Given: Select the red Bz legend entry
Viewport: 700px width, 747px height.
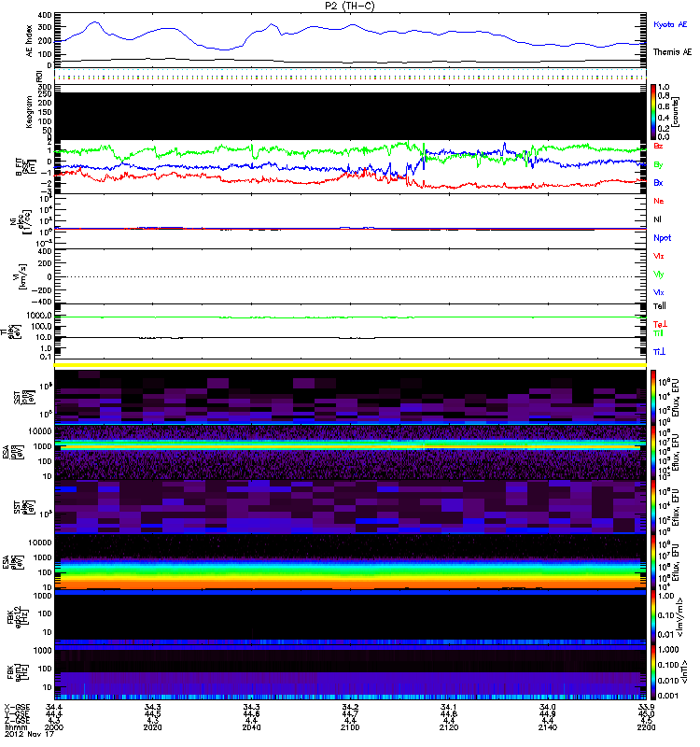Looking at the screenshot, I should (659, 147).
